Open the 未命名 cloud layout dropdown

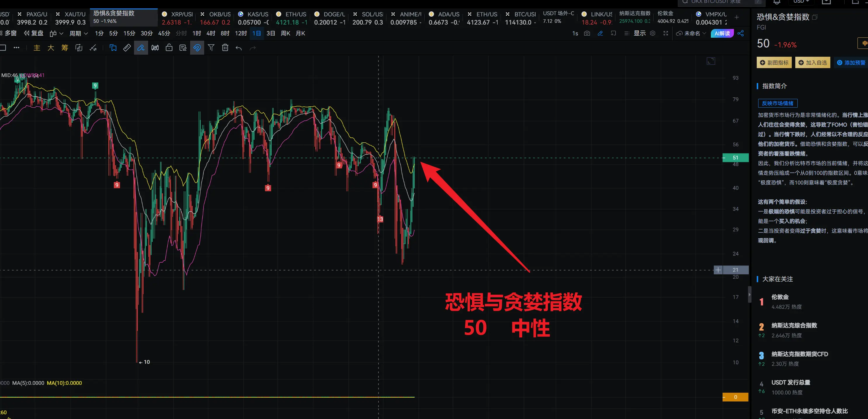[691, 33]
